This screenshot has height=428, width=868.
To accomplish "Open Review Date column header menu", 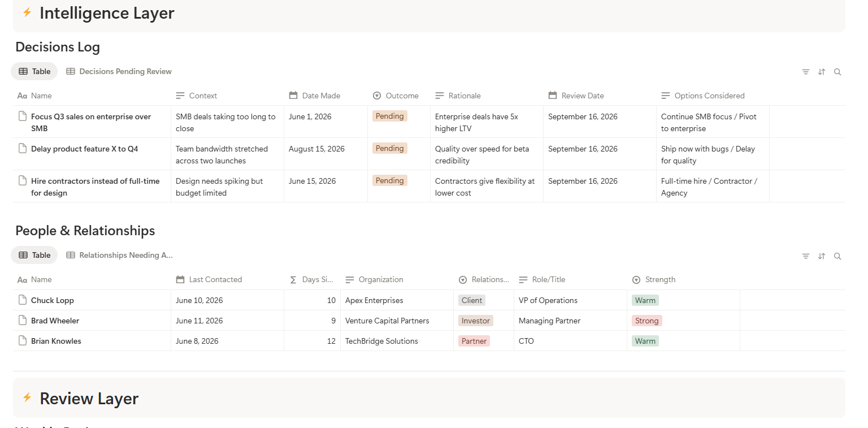I will 600,96.
